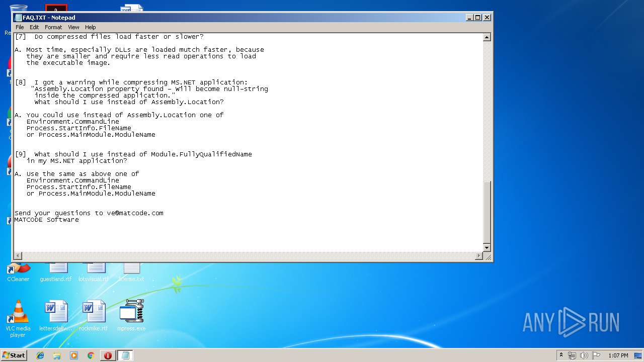Open the Edit menu in Notepad

34,27
